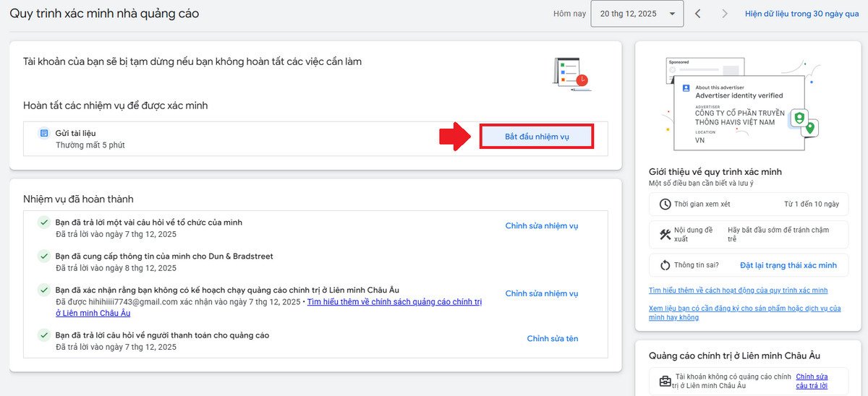868x396 pixels.
Task: Click the tools icon beside Nội dung đề xuất
Action: tap(665, 235)
